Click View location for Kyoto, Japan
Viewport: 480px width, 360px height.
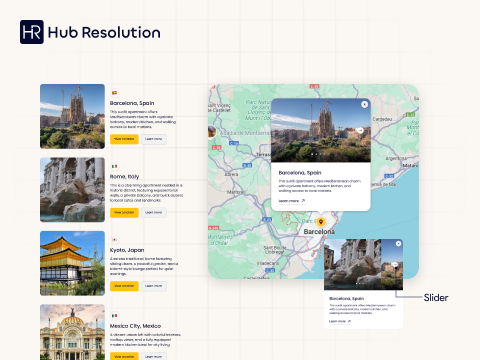pyautogui.click(x=124, y=286)
